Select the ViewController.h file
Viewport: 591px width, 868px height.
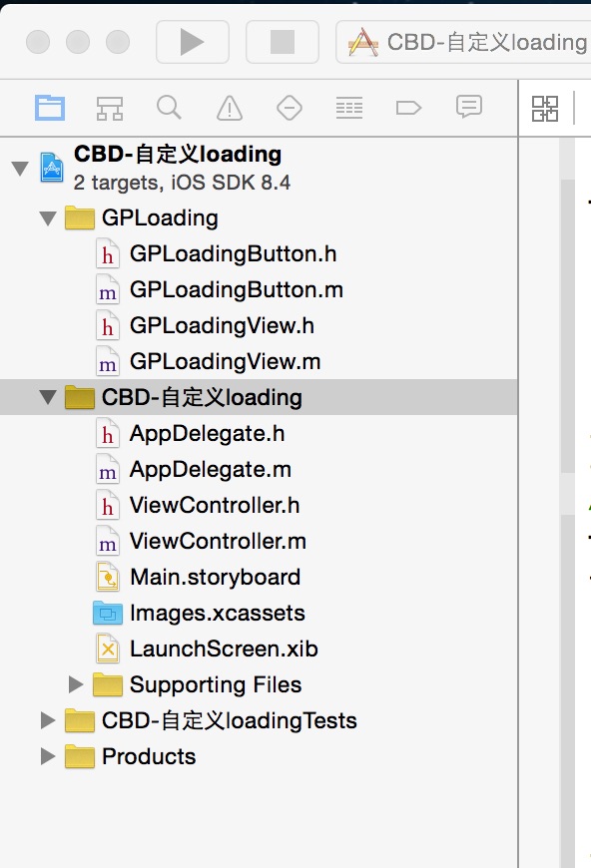215,505
